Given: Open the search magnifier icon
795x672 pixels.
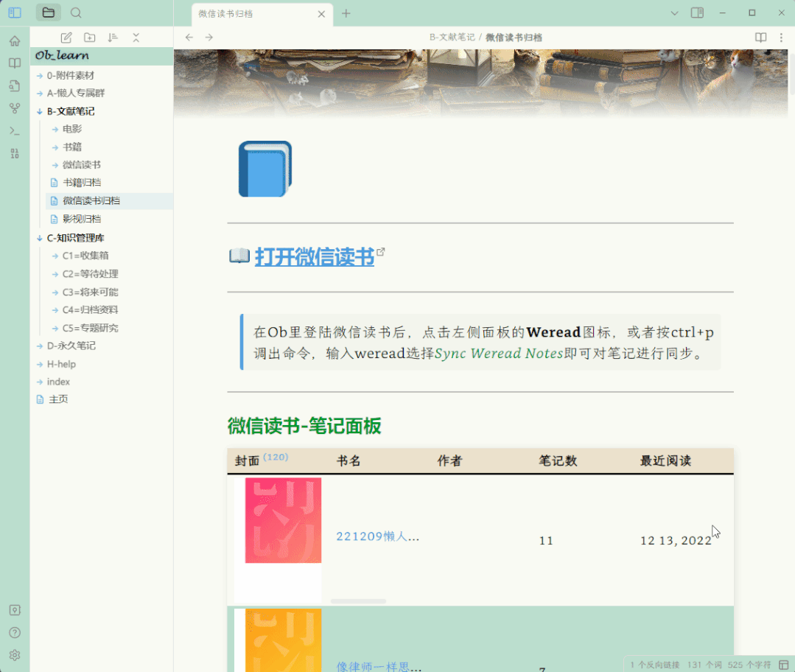Looking at the screenshot, I should point(76,13).
